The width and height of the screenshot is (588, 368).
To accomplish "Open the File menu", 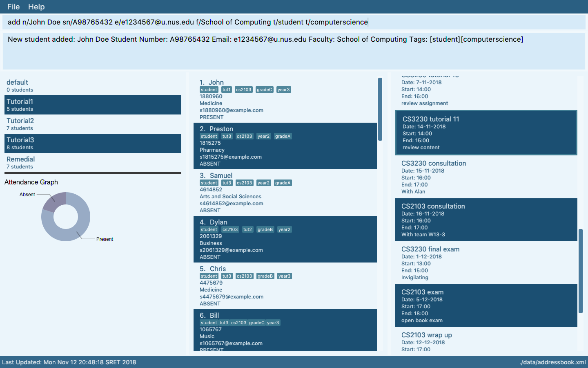I will pos(13,7).
